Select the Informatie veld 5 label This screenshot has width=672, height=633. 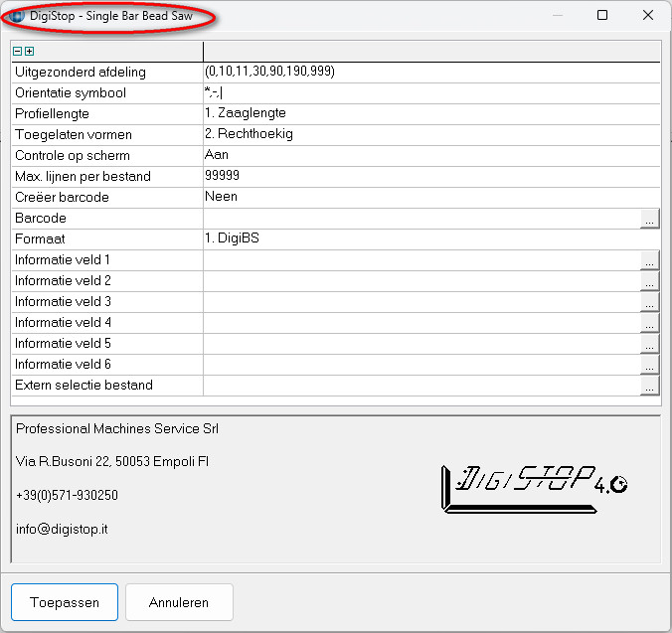coord(63,344)
